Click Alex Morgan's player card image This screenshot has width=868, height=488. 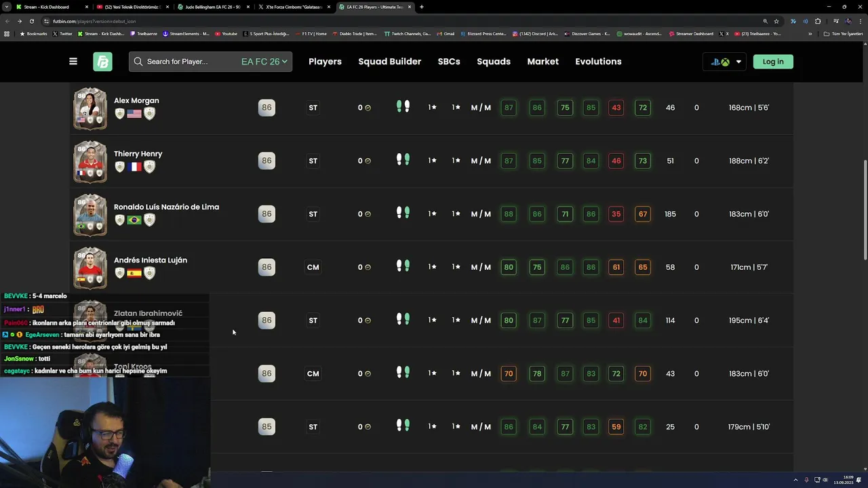pos(90,108)
